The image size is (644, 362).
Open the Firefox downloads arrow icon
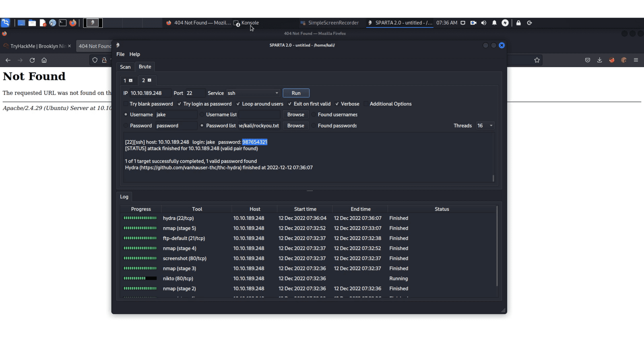click(600, 60)
